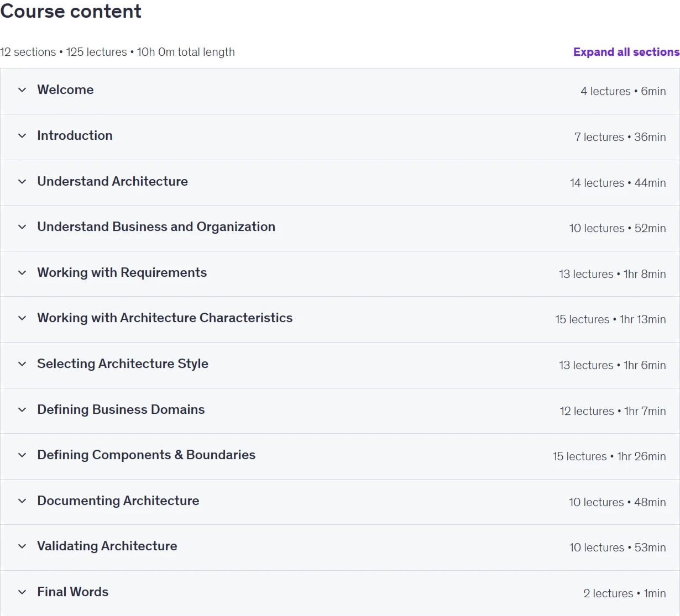Expand Understand Architecture chevron
Viewport: 680px width, 616px height.
click(22, 181)
